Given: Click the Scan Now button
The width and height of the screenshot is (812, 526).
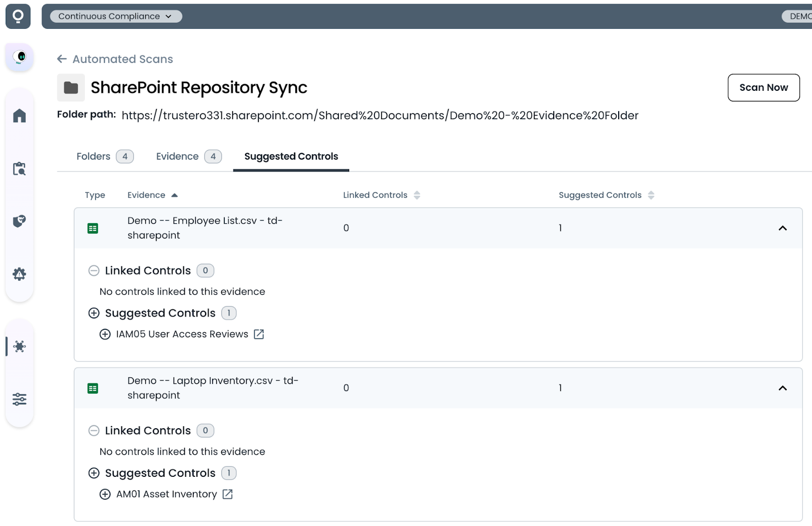Looking at the screenshot, I should pos(763,88).
